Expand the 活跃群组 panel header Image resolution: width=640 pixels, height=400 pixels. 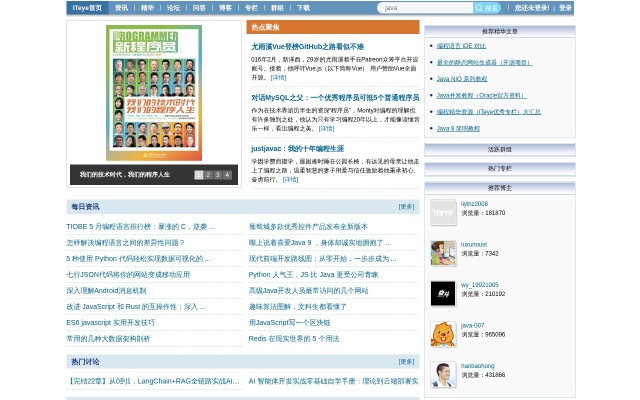tap(499, 149)
